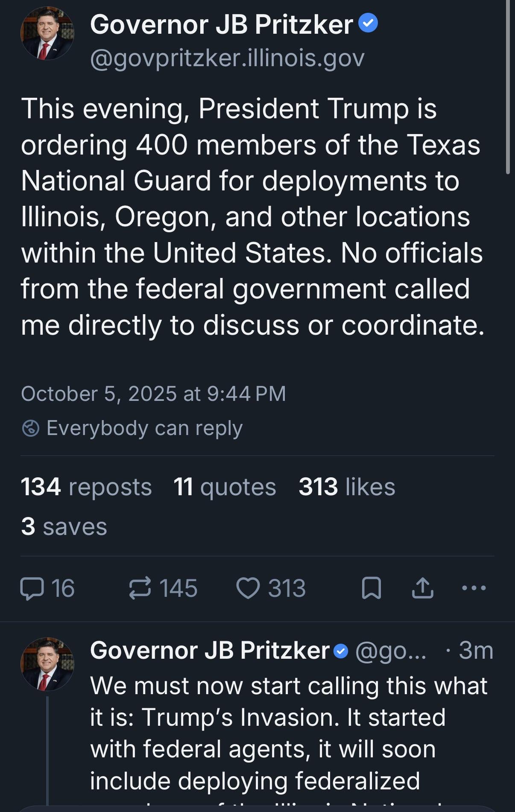The height and width of the screenshot is (812, 515).
Task: Open the October 5, 2025 timestamp
Action: click(x=153, y=394)
